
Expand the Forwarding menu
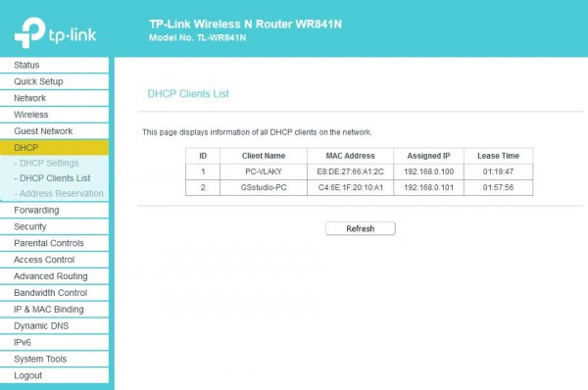[x=54, y=210]
